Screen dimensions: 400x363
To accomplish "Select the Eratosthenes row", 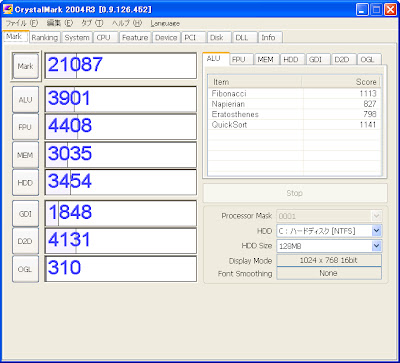I will 295,114.
